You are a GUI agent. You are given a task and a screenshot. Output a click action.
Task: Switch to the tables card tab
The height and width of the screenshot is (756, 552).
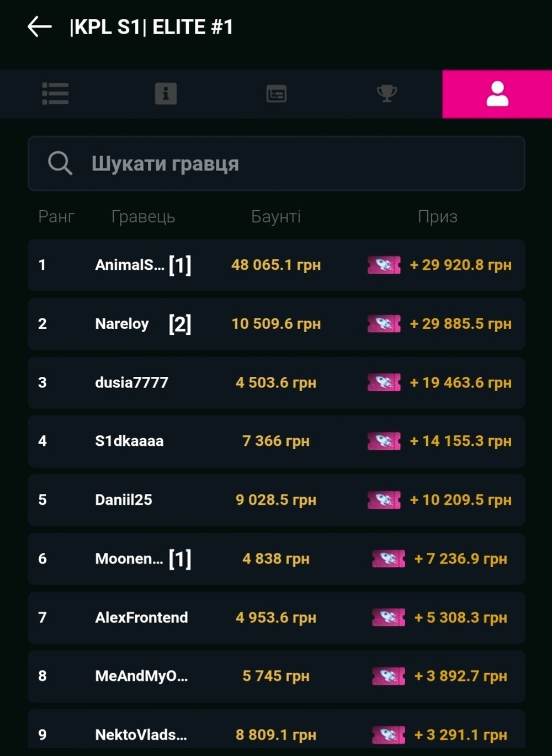point(276,94)
